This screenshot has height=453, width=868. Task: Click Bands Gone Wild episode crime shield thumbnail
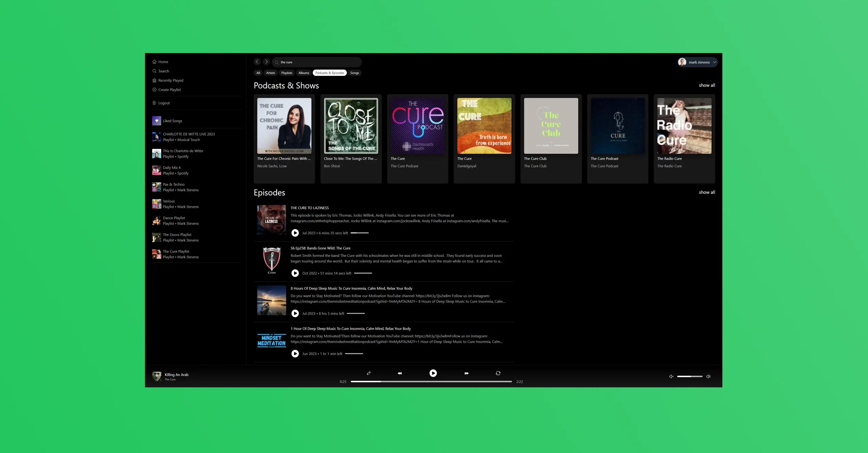click(272, 260)
